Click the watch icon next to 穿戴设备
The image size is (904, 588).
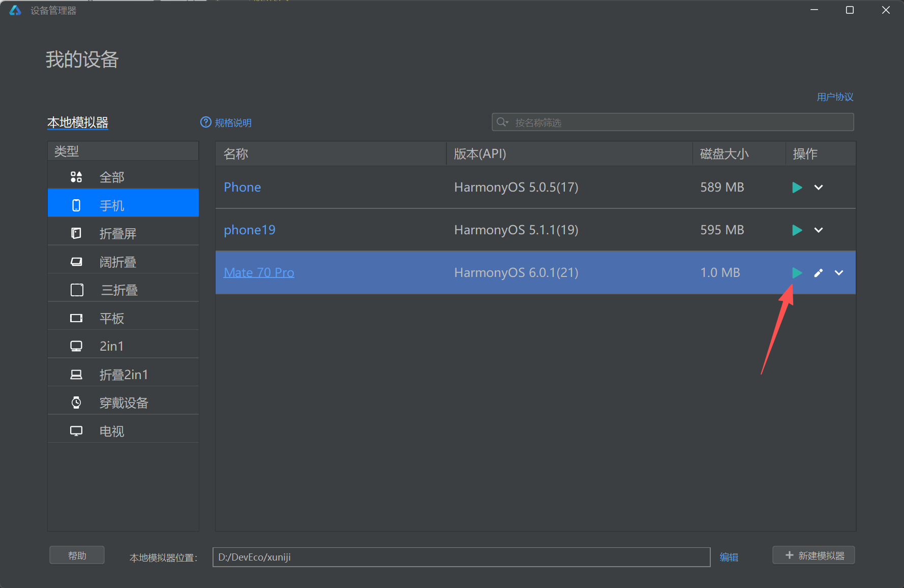point(76,403)
